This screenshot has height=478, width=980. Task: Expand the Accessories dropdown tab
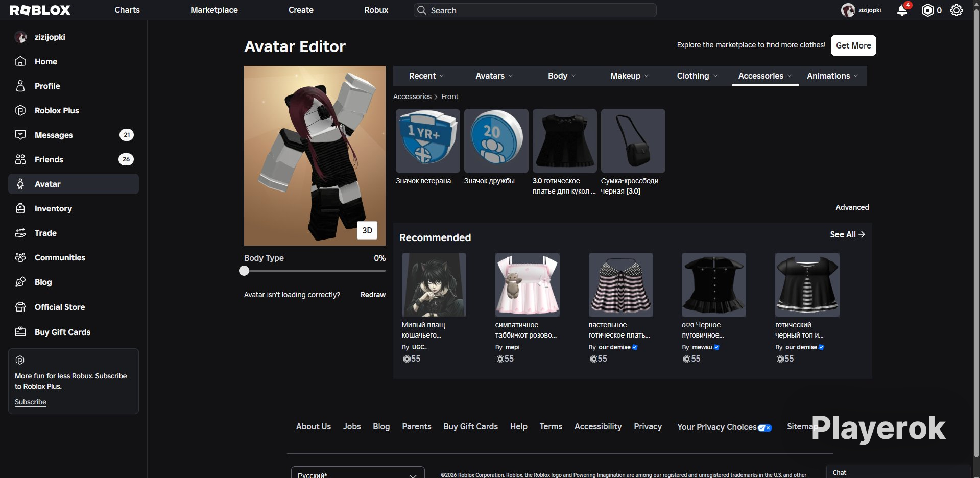click(x=765, y=76)
